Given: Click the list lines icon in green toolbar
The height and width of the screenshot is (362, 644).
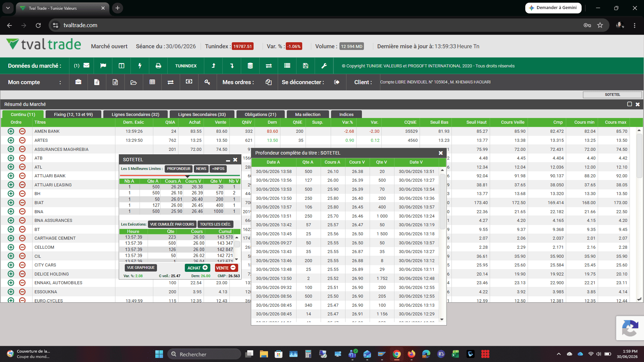Looking at the screenshot, I should click(287, 66).
